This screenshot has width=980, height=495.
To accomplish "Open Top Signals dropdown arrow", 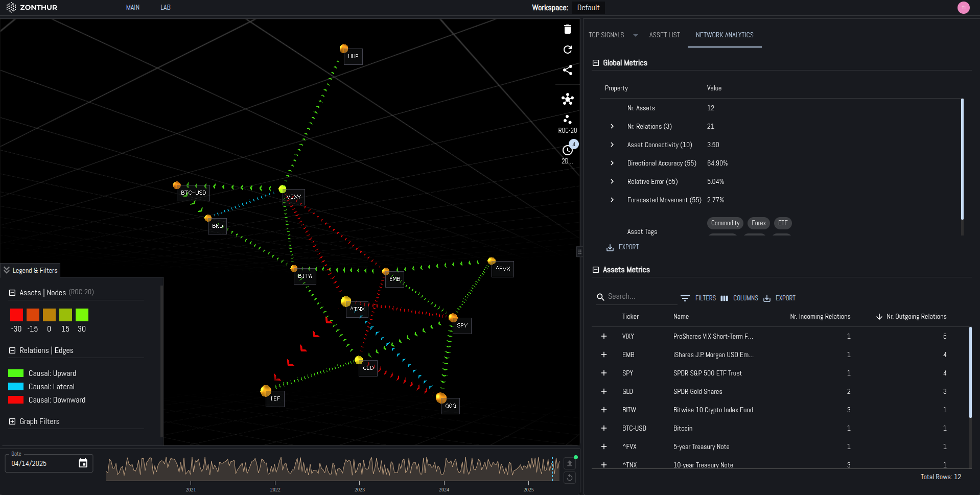I will [636, 35].
